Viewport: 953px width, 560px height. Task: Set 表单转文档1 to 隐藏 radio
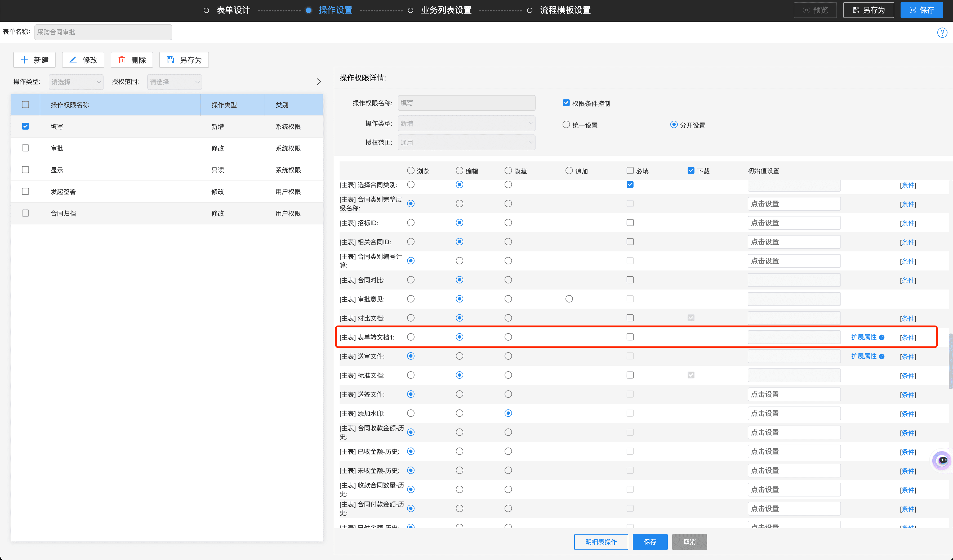tap(508, 337)
